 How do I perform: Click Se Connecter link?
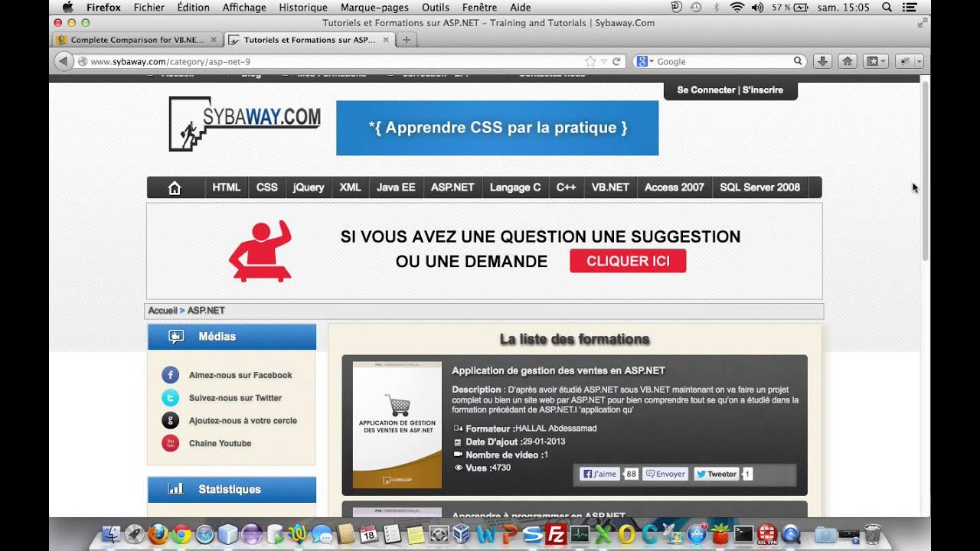click(x=706, y=90)
